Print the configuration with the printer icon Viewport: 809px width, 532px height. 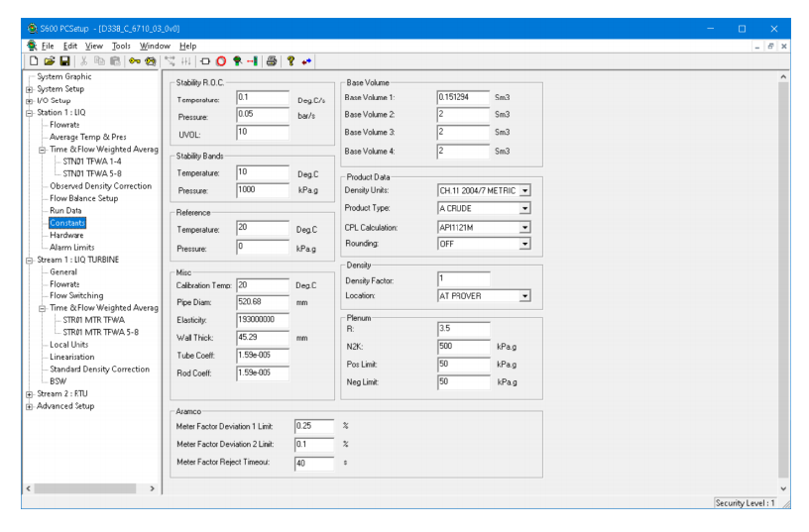coord(272,61)
